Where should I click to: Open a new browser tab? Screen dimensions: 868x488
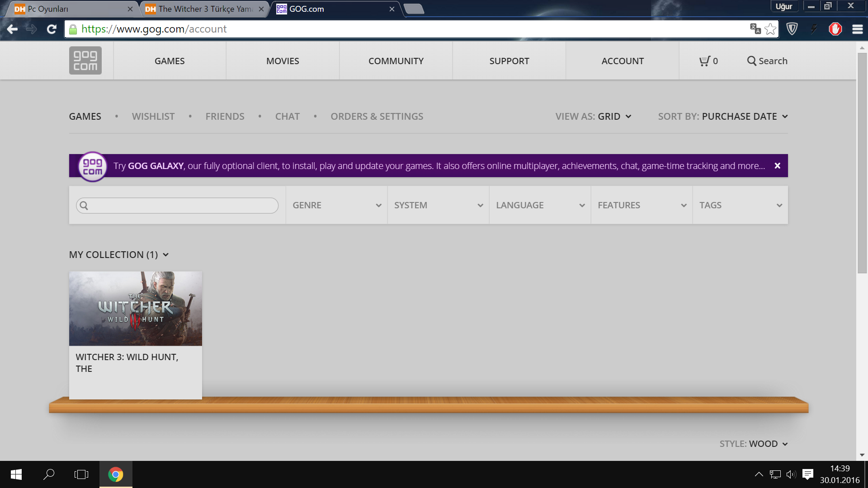[414, 9]
